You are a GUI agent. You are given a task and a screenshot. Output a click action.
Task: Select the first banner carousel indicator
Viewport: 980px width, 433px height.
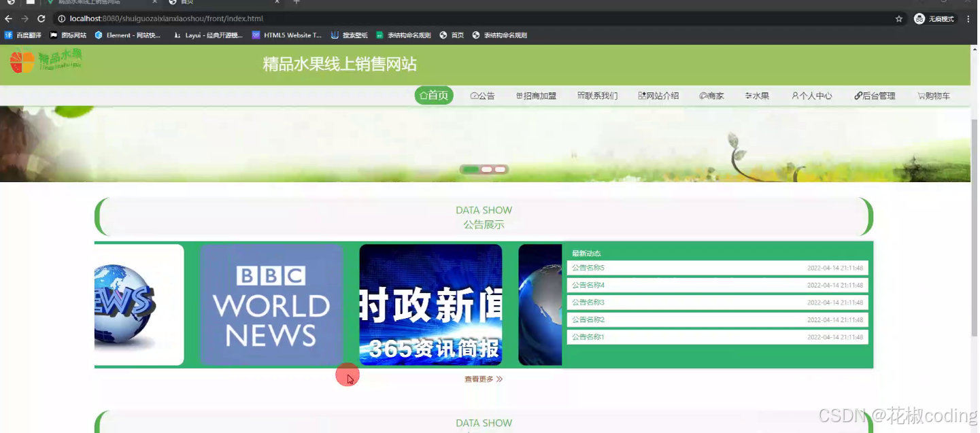point(471,169)
